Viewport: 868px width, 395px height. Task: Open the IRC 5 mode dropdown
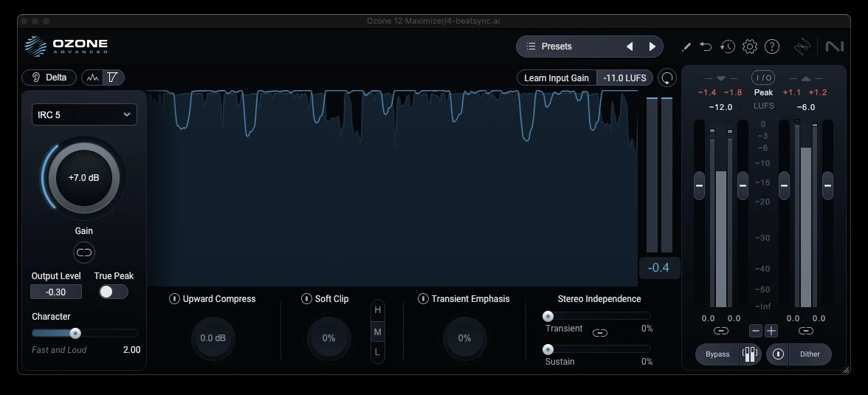(84, 114)
